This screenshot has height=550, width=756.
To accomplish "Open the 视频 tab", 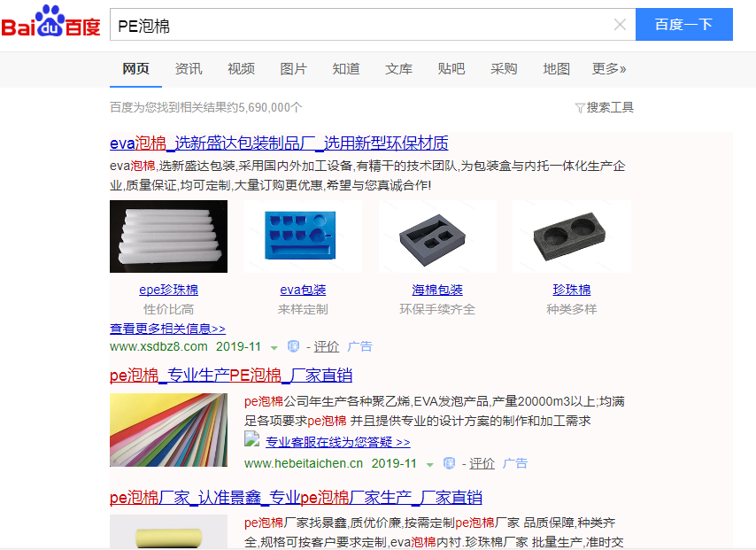I will point(241,69).
